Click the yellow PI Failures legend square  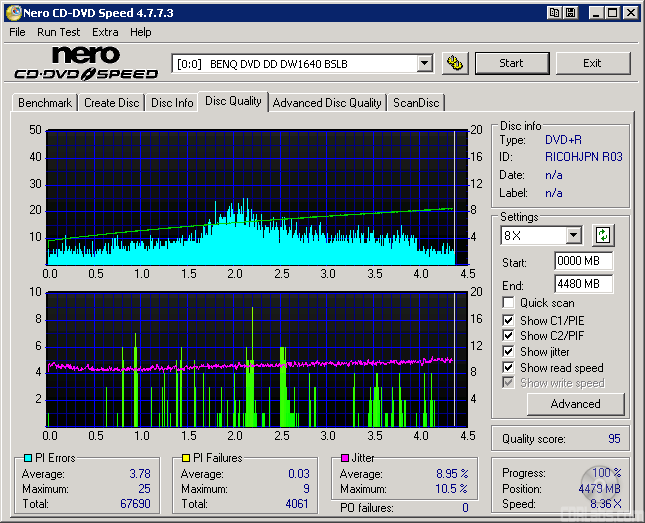185,458
